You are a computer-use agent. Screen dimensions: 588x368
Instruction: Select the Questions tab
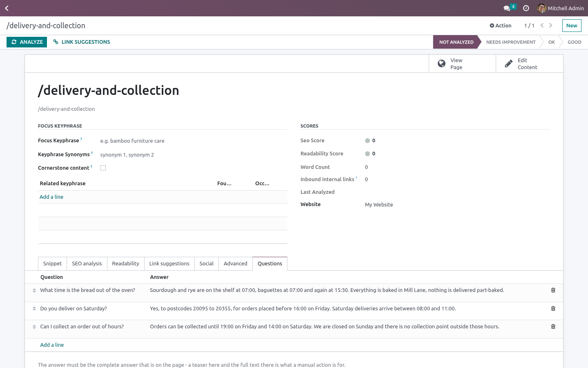click(x=270, y=264)
